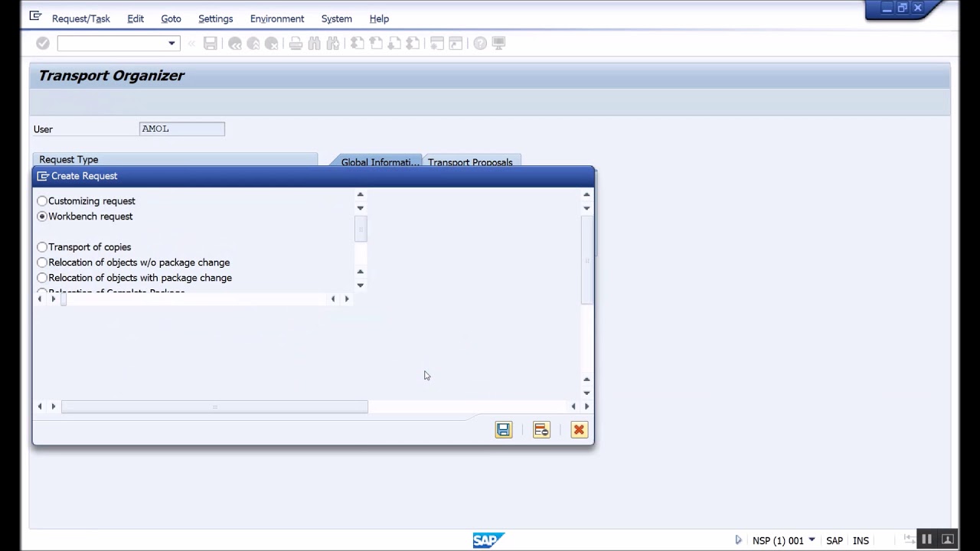Click the Previous Page icon
This screenshot has width=980, height=551.
coord(376,44)
